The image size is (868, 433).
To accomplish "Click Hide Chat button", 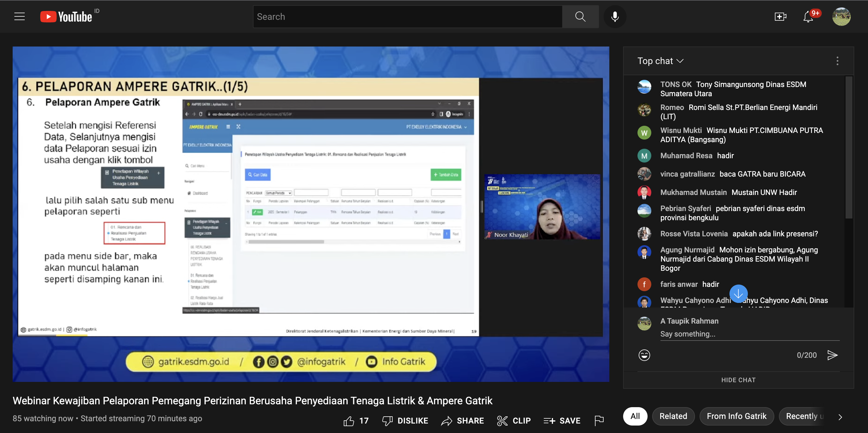I will click(738, 380).
